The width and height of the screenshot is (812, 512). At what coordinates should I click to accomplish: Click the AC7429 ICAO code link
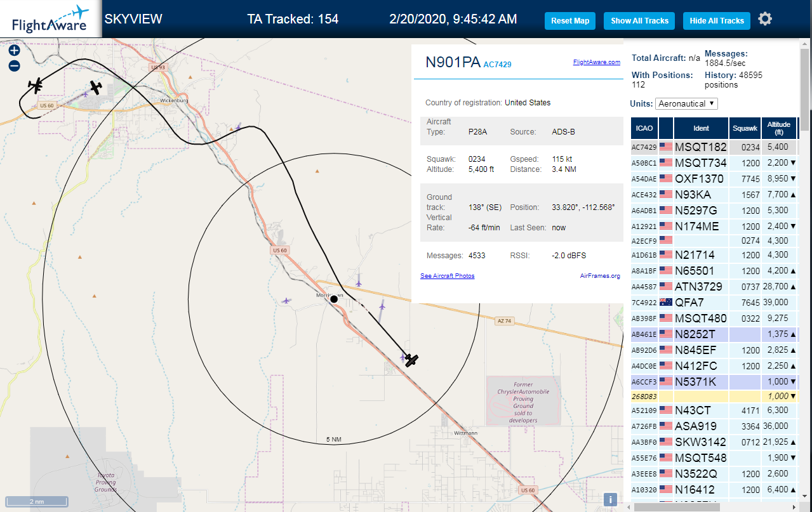click(497, 65)
